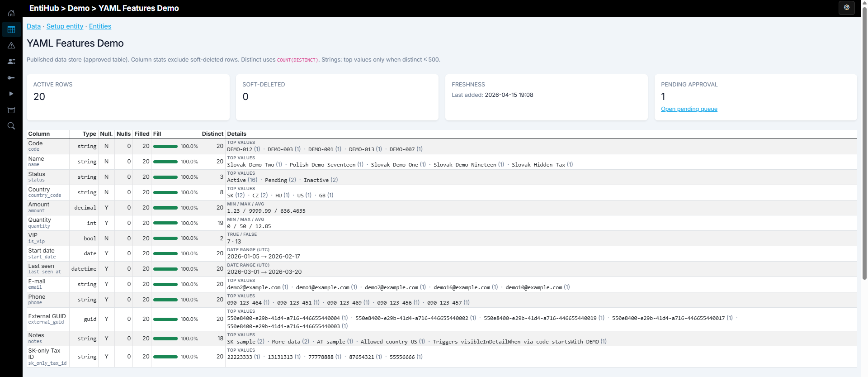Select the Code column name cell

48,146
